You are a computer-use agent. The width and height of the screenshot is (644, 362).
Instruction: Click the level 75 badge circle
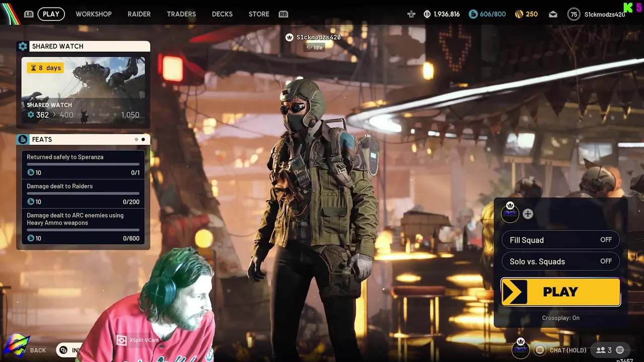pos(574,14)
